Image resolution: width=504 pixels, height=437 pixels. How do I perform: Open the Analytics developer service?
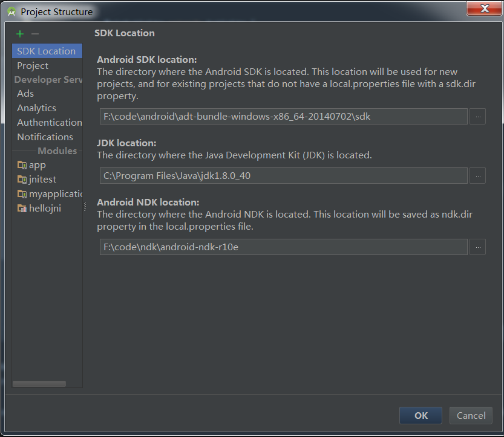click(47, 108)
